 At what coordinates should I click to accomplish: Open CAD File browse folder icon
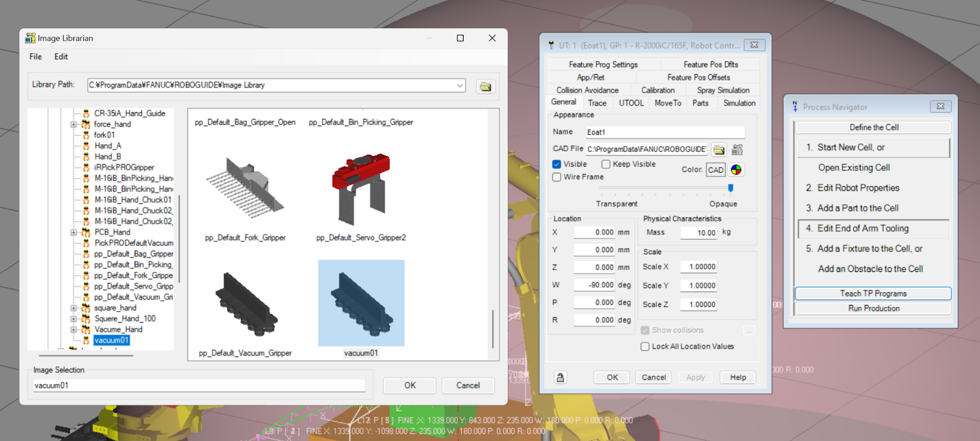[719, 149]
